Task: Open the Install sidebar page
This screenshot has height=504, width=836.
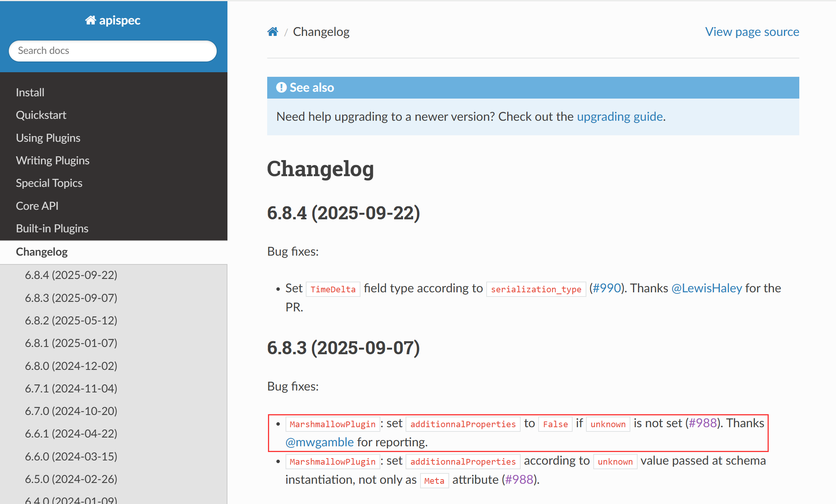Action: pos(30,92)
